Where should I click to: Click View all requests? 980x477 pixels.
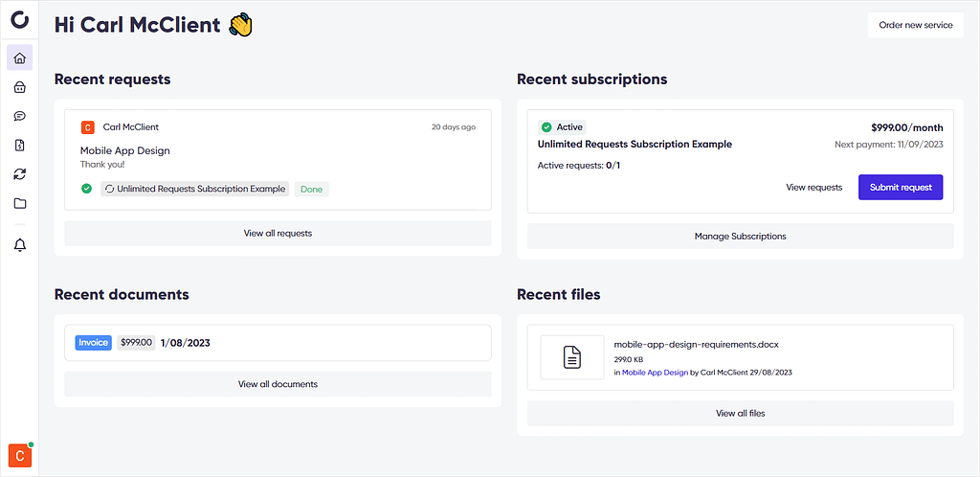pyautogui.click(x=278, y=233)
